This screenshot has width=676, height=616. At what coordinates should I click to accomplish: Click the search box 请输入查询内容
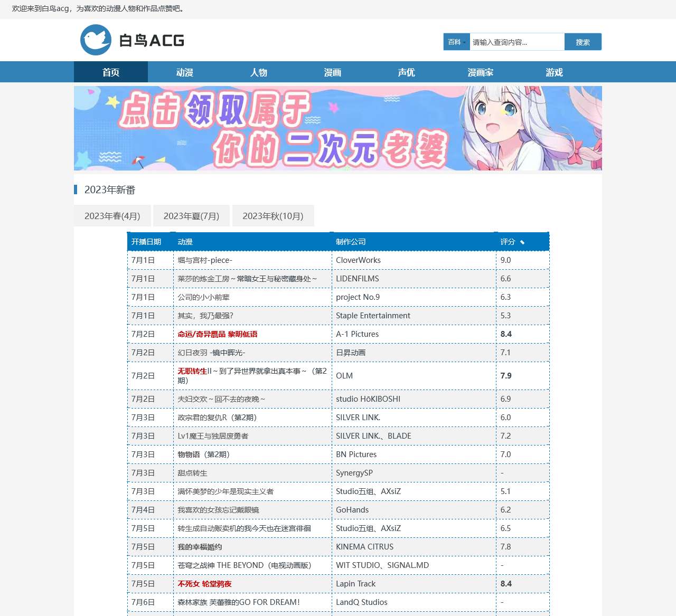[517, 42]
